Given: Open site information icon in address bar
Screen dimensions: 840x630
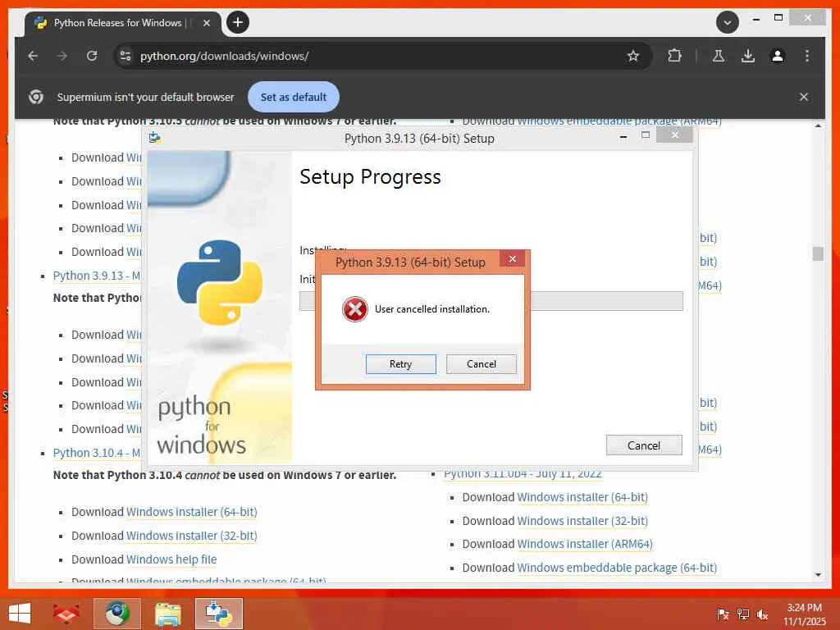Looking at the screenshot, I should pyautogui.click(x=126, y=56).
